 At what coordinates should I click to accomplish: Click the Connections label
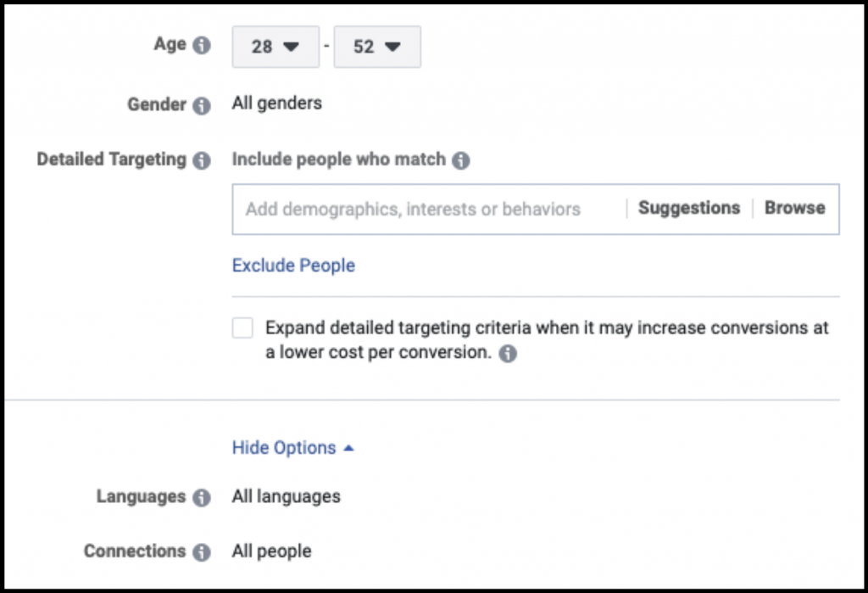135,551
